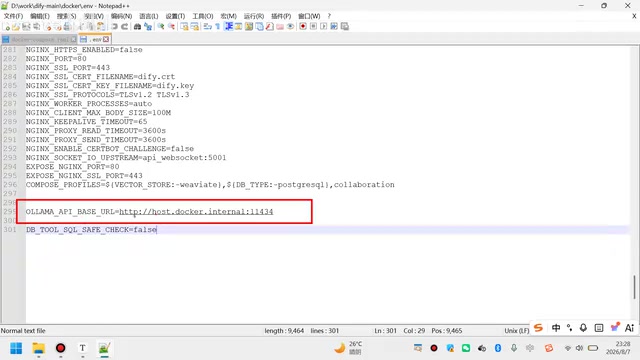640x360 pixels.
Task: Click the Redo toolbar icon
Action: (124, 27)
